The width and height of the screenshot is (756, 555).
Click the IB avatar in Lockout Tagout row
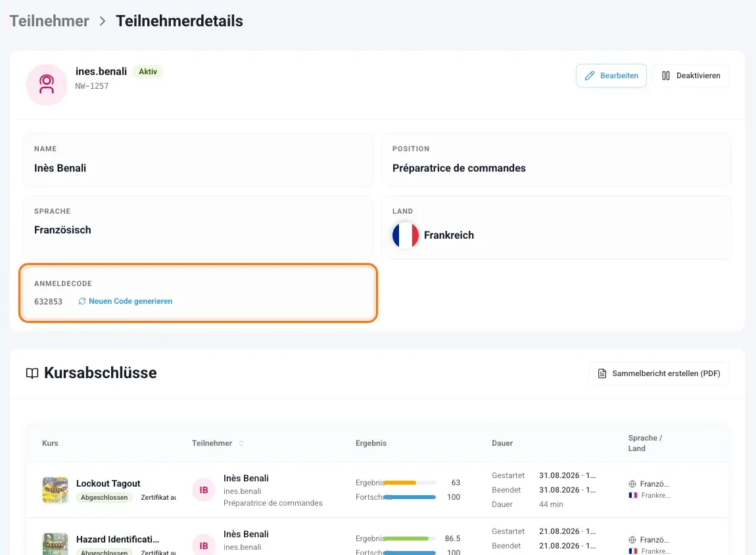tap(204, 490)
